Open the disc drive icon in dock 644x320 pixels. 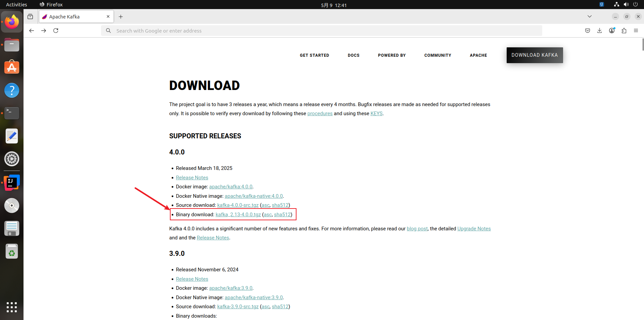point(12,205)
